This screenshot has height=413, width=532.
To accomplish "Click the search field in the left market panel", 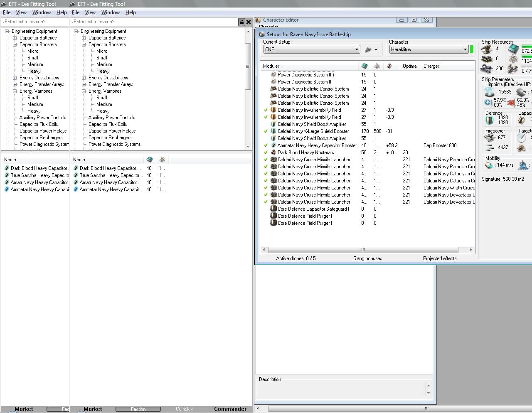I will point(35,22).
